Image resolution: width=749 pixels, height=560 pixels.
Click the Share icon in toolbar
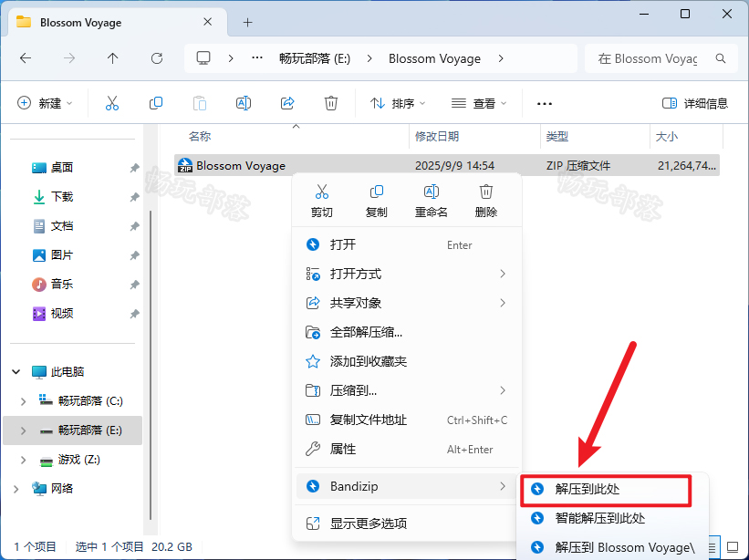click(x=287, y=103)
